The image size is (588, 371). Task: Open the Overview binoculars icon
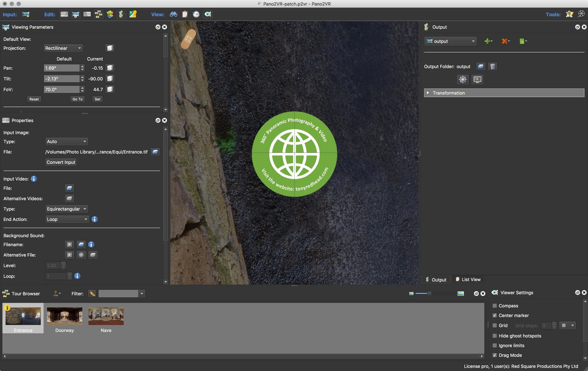tap(173, 14)
